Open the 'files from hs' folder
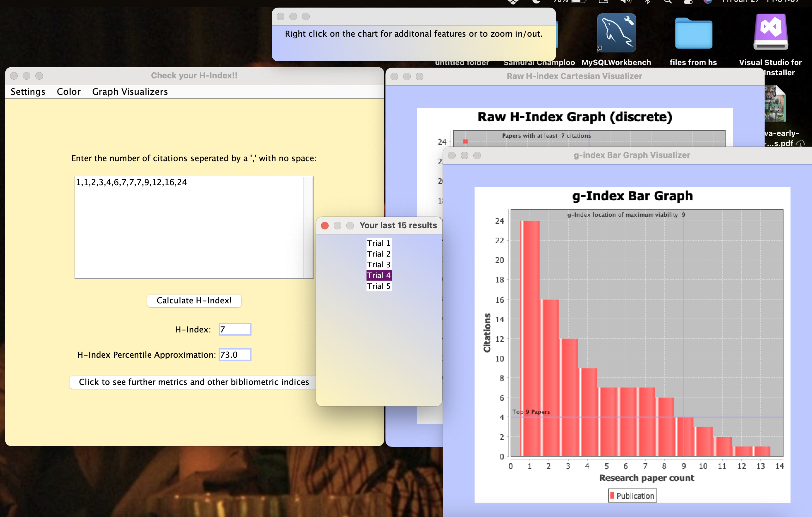This screenshot has width=812, height=517. click(x=693, y=34)
